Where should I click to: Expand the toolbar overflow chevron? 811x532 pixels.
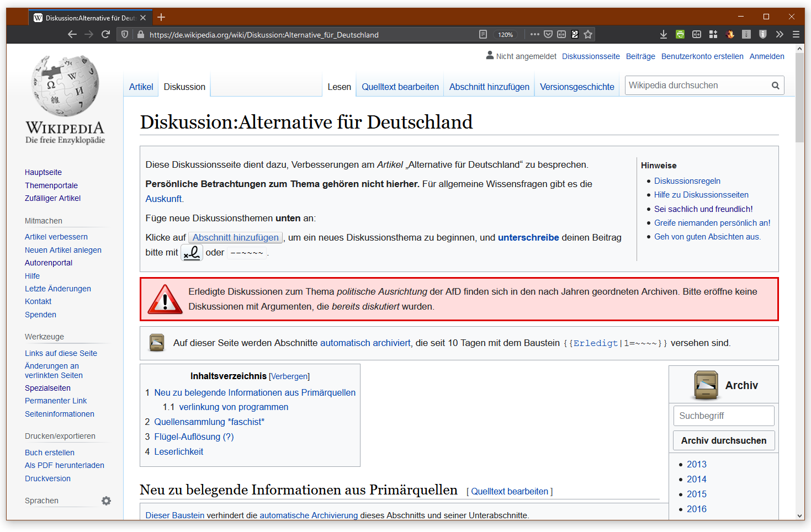coord(780,34)
